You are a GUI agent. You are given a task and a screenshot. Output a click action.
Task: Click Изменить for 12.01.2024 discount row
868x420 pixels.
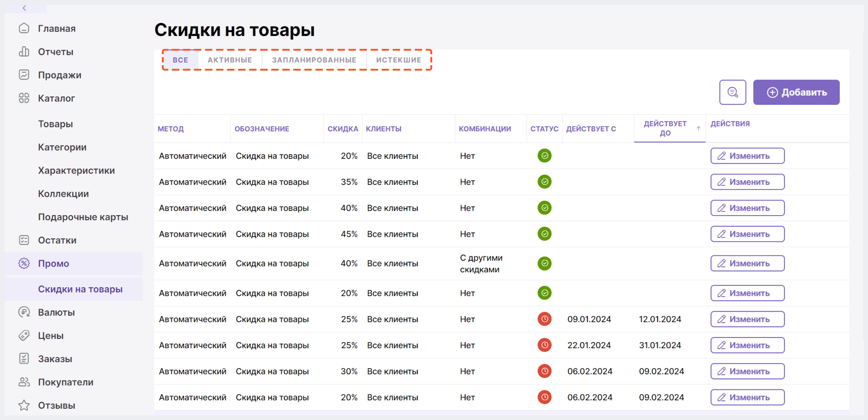(747, 319)
